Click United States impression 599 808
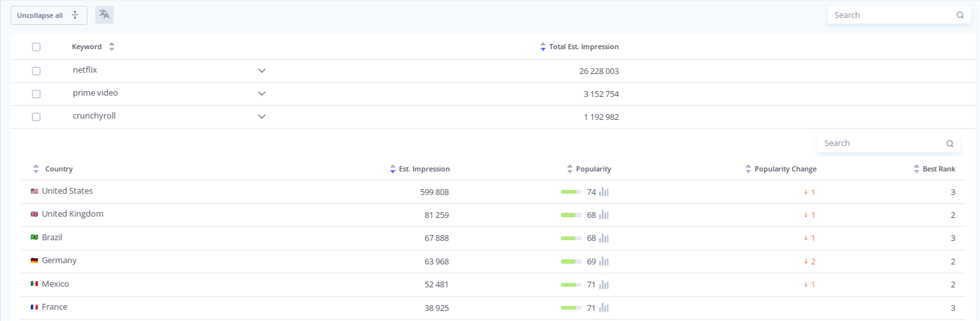 435,192
